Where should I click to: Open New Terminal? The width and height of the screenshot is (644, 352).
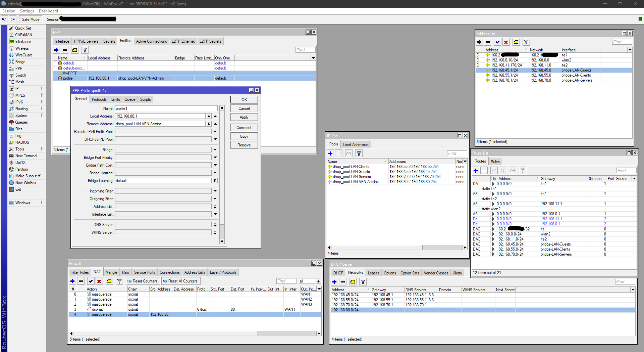click(26, 156)
